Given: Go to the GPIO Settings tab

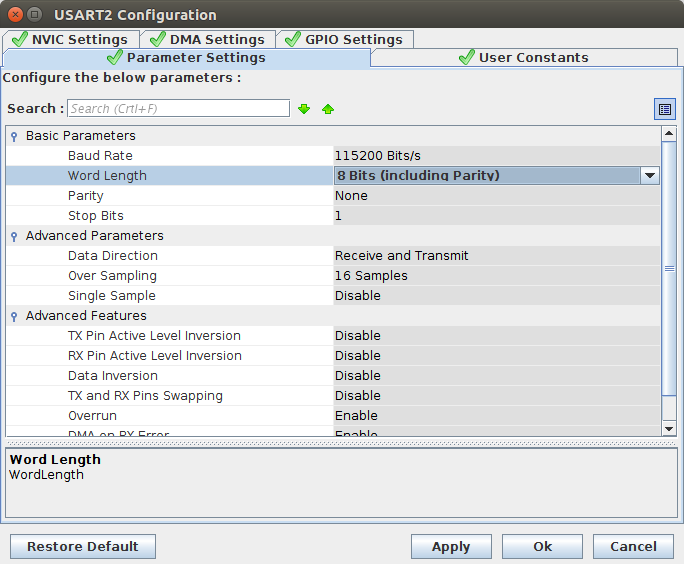Looking at the screenshot, I should click(x=343, y=39).
